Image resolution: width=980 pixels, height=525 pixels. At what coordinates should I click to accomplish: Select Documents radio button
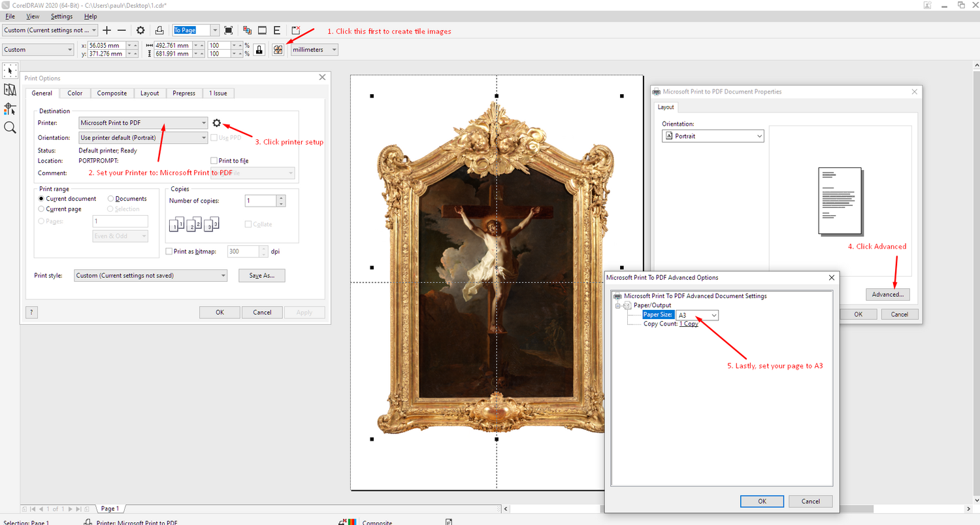(x=111, y=199)
